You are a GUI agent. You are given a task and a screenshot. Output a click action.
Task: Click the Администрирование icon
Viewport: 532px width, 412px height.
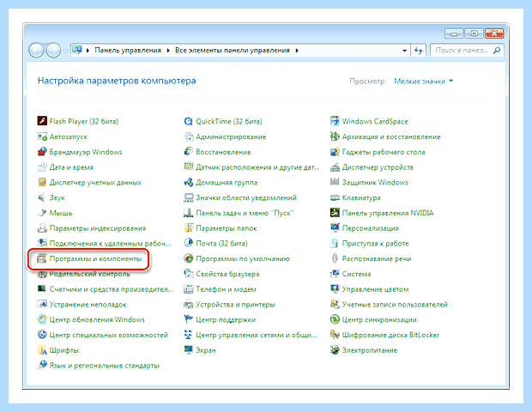(x=188, y=136)
